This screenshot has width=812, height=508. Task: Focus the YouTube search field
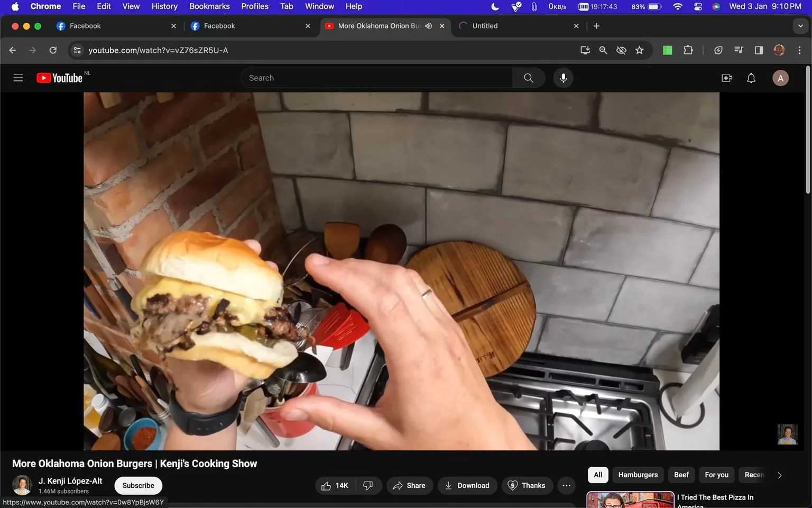pyautogui.click(x=376, y=78)
